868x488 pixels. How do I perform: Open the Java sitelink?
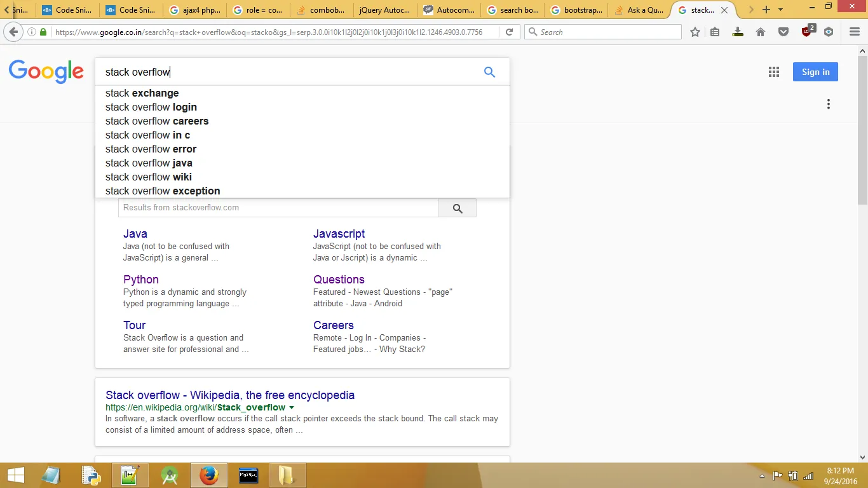pos(135,234)
